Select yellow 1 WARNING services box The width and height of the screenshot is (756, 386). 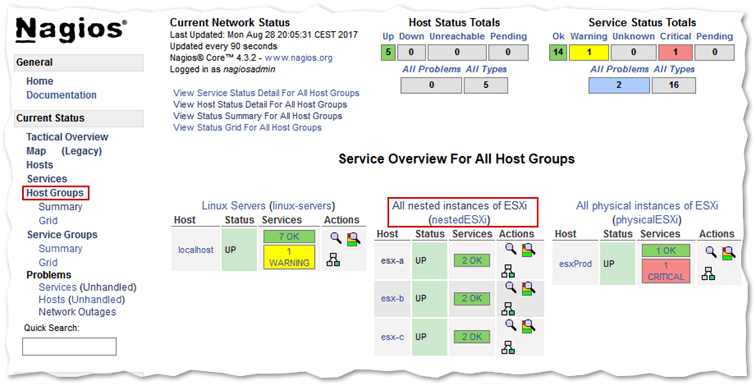289,257
